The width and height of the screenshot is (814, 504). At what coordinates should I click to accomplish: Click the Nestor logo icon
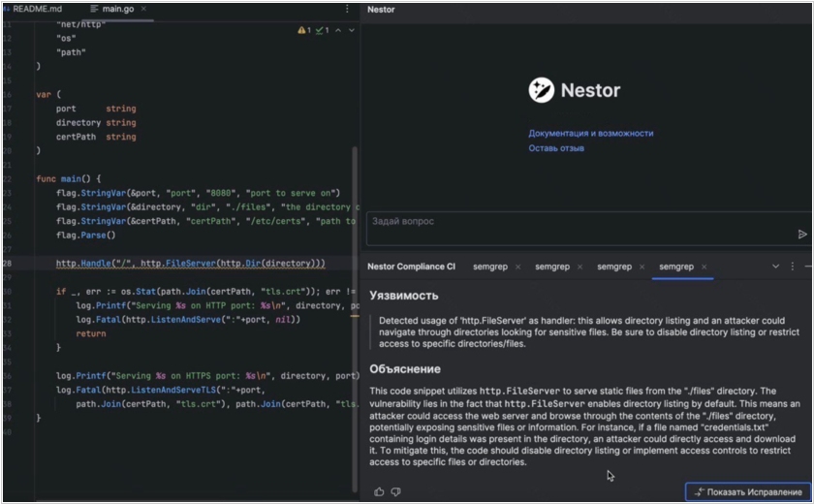(542, 90)
